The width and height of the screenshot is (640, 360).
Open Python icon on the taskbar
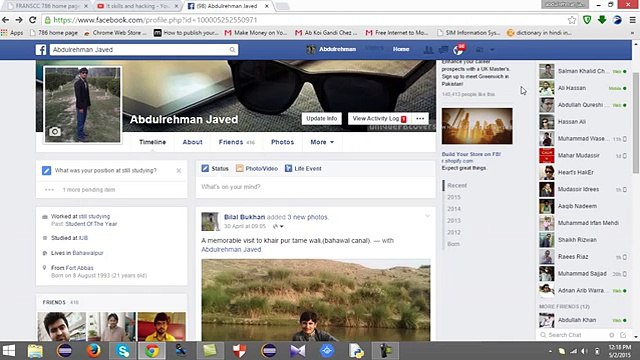(x=356, y=351)
